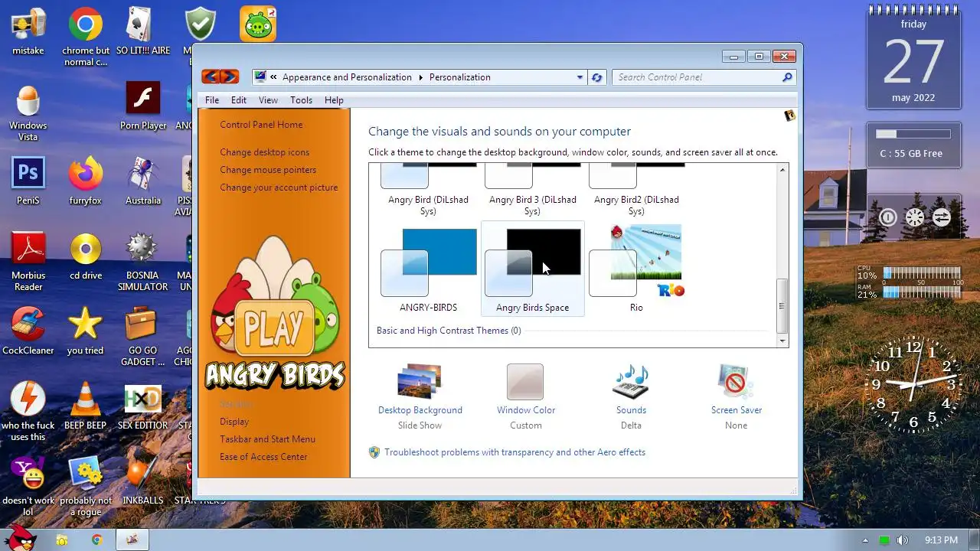Launch 'BOSNIA SIMULATOR' minesweeper icon
Image resolution: width=980 pixels, height=551 pixels.
pos(143,262)
